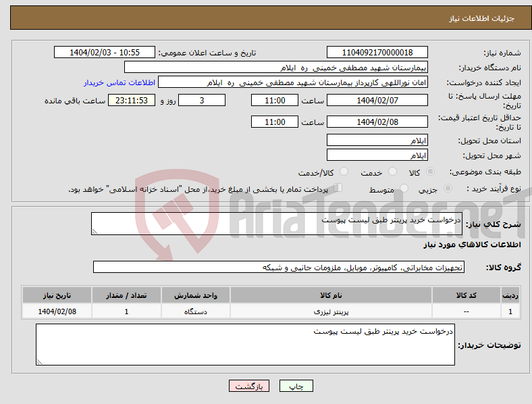Click the request creator name field
Image resolution: width=532 pixels, height=404 pixels.
(x=293, y=82)
